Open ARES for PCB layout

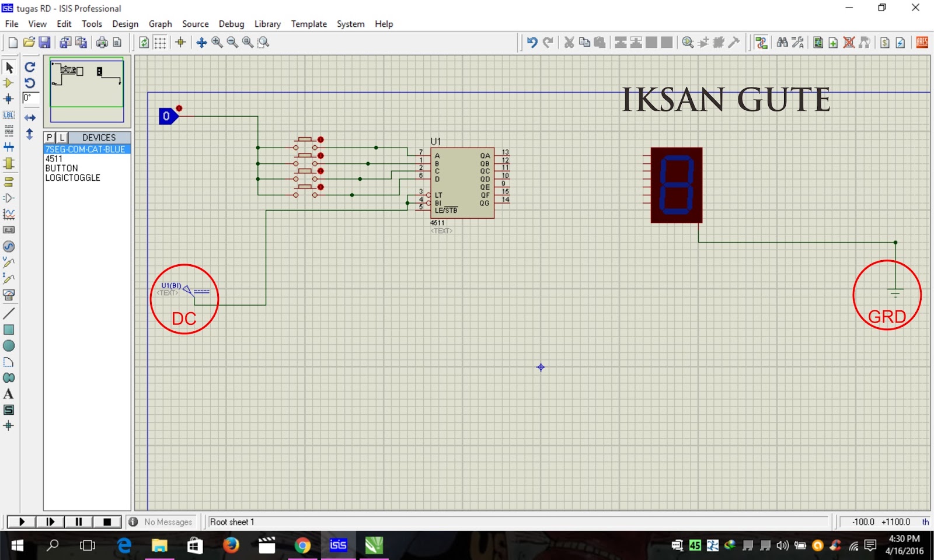[x=922, y=42]
